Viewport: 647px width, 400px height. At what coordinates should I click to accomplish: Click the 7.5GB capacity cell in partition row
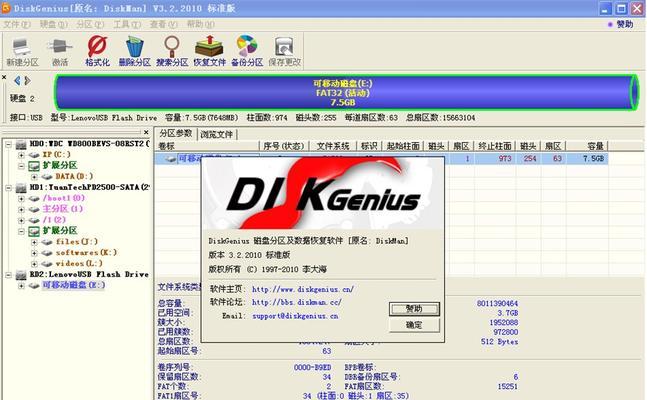(587, 159)
